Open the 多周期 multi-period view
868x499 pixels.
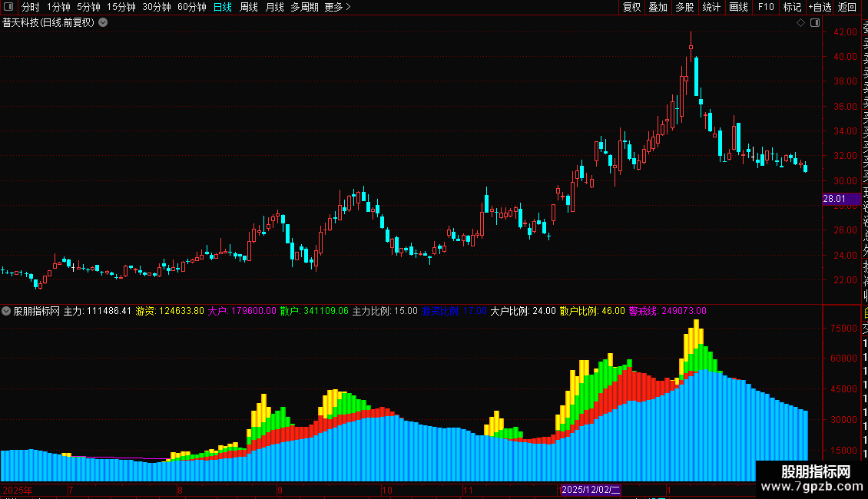point(304,7)
